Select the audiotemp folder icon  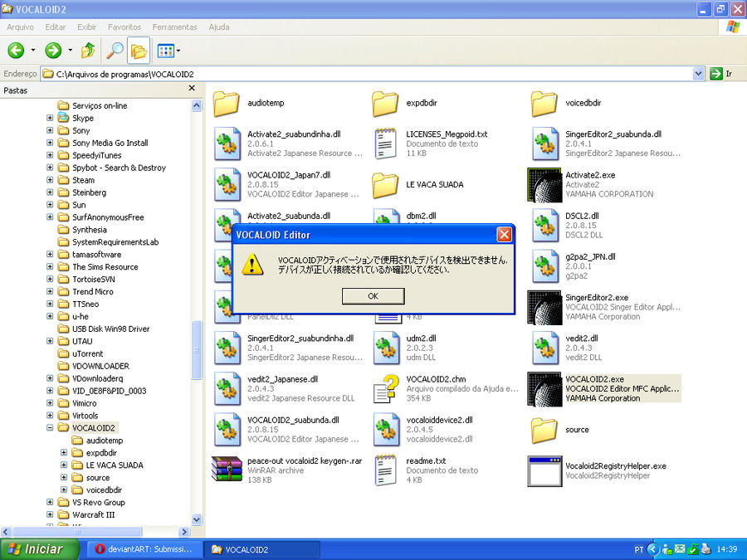point(227,104)
